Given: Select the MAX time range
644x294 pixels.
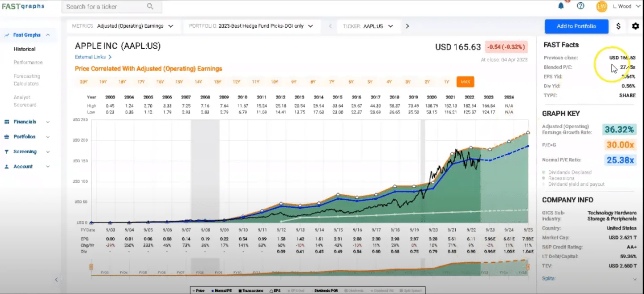Looking at the screenshot, I should 465,82.
